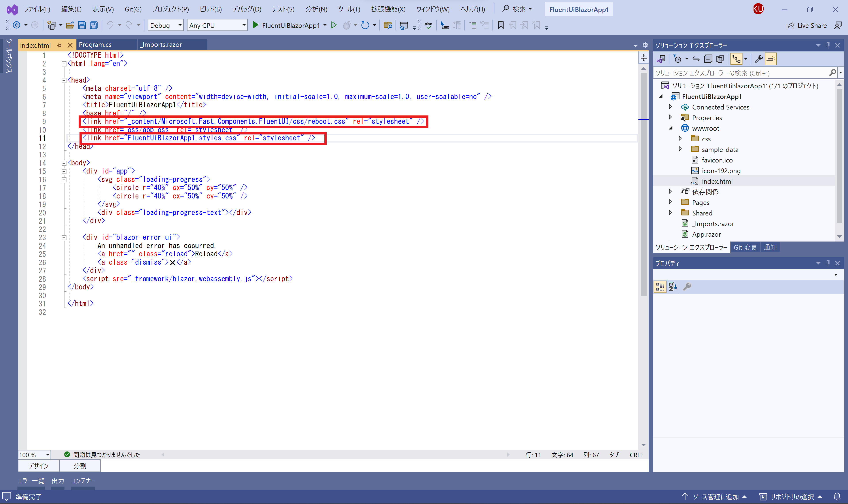Click リポジトリの選択 in status bar
Viewport: 848px width, 504px height.
(x=790, y=496)
